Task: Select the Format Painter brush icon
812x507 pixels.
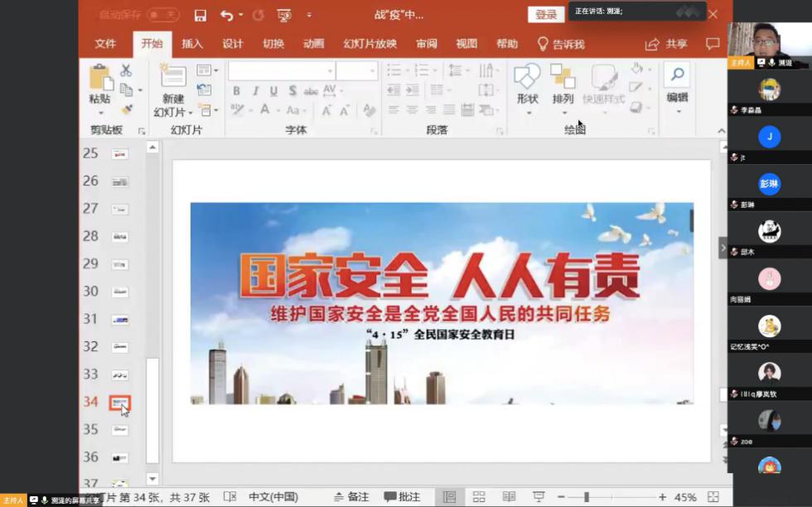Action: (x=126, y=109)
